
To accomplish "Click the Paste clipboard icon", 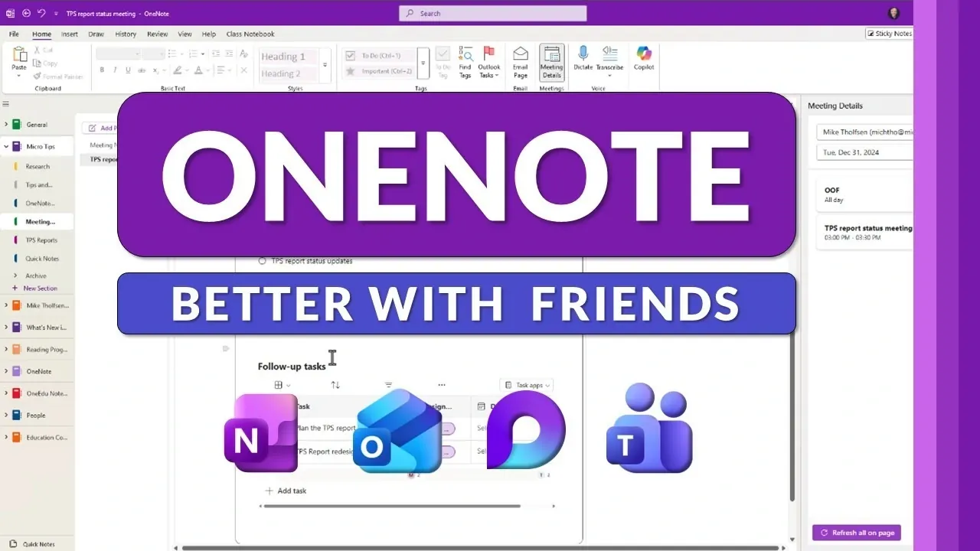I will pos(19,55).
